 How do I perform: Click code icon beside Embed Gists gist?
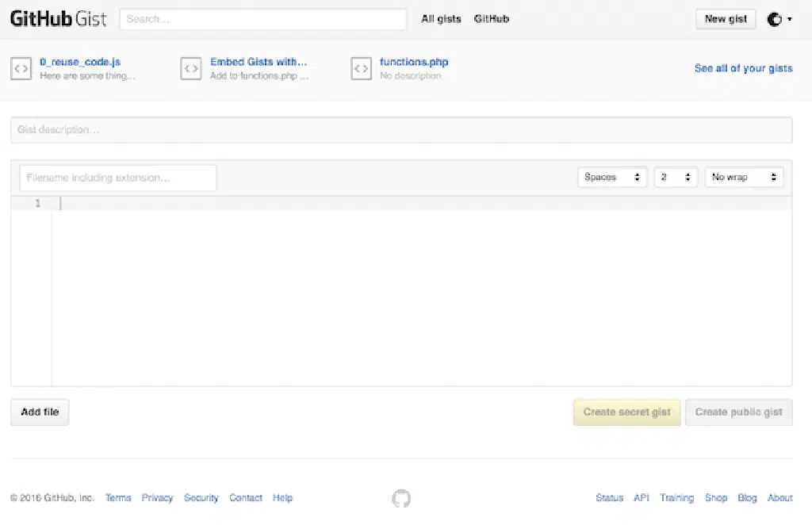[x=191, y=69]
